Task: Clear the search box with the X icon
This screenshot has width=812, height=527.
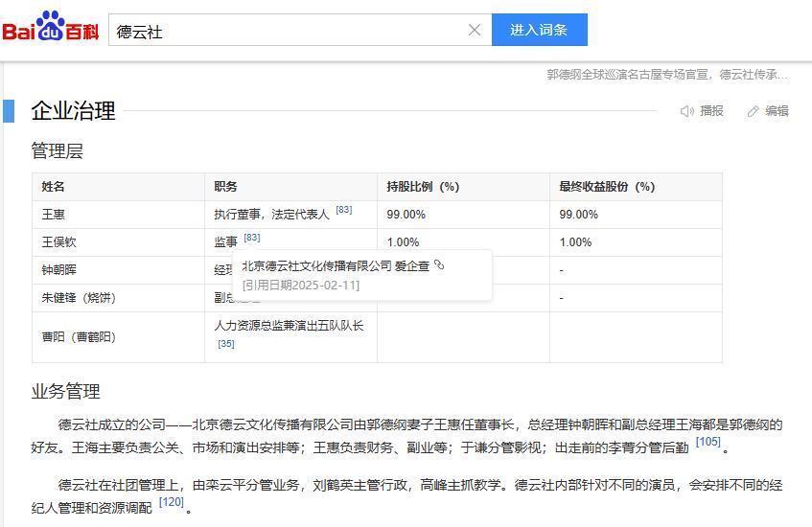Action: (x=474, y=30)
